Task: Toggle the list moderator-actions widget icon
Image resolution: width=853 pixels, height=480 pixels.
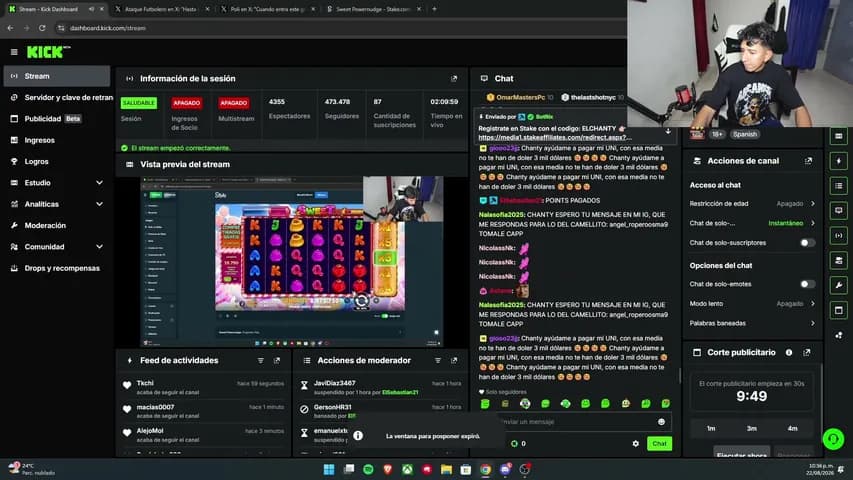Action: [838, 186]
